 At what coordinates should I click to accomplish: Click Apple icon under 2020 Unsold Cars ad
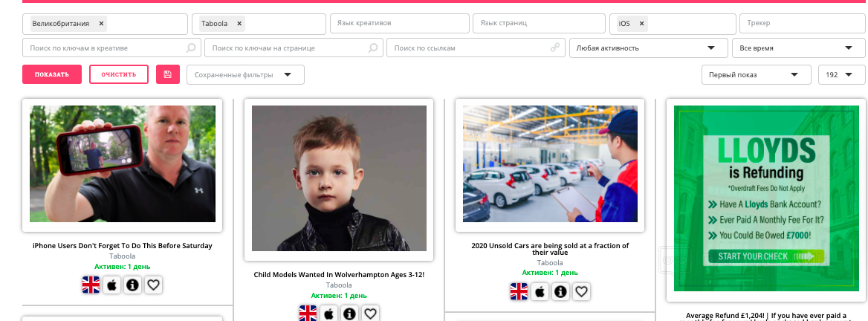pyautogui.click(x=540, y=291)
